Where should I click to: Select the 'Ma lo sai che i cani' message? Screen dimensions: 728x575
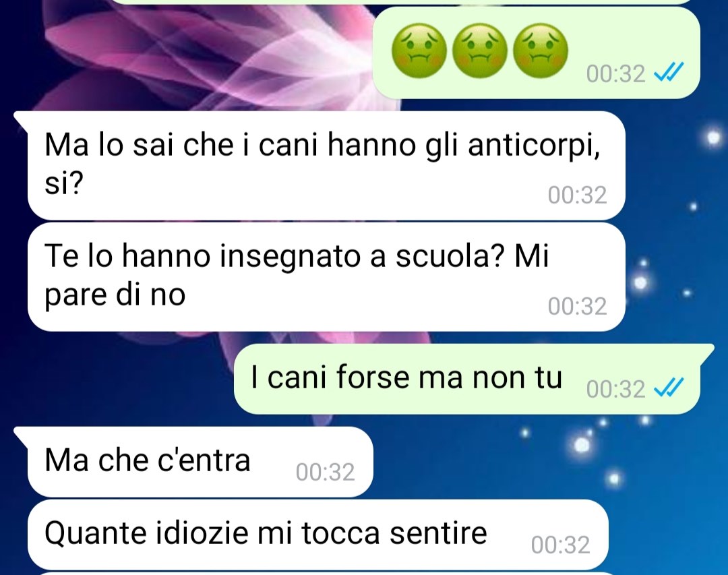(x=326, y=165)
